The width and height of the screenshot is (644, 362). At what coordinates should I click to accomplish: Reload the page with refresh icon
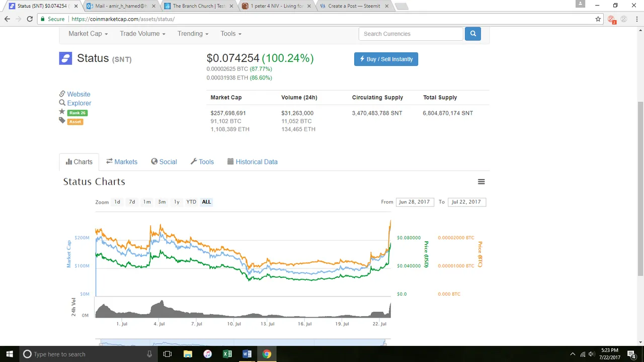[x=30, y=19]
